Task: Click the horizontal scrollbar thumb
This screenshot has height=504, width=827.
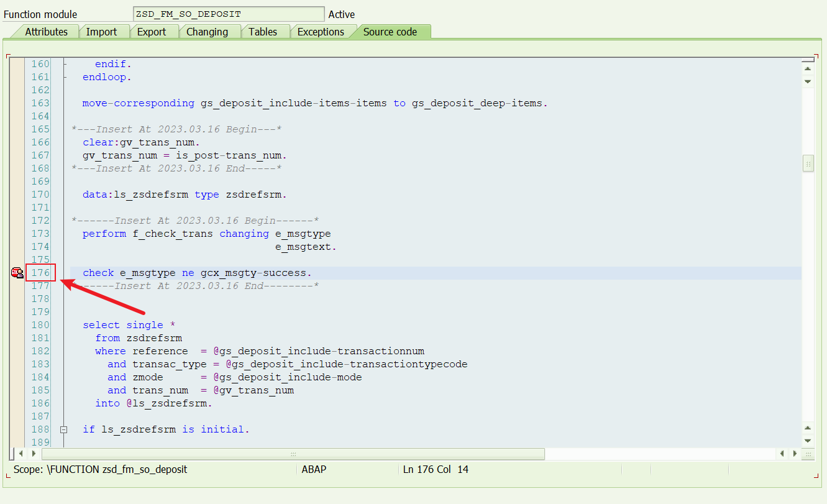Action: tap(293, 454)
